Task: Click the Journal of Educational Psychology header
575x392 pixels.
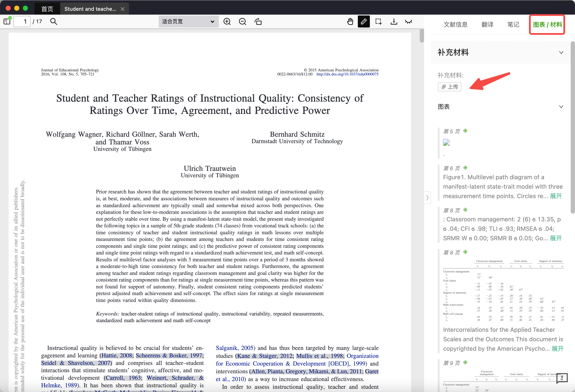Action: (70, 70)
